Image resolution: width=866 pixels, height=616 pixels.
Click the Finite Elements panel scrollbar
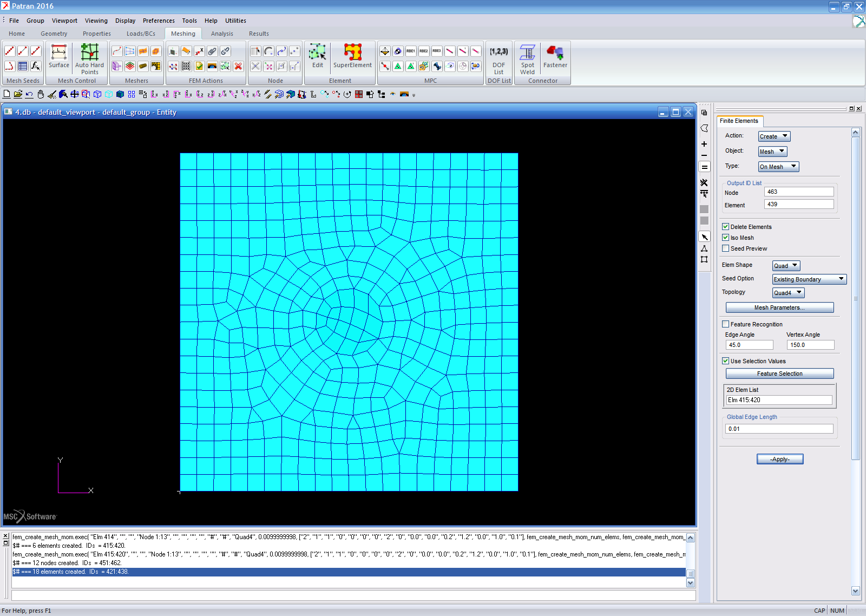tap(856, 298)
